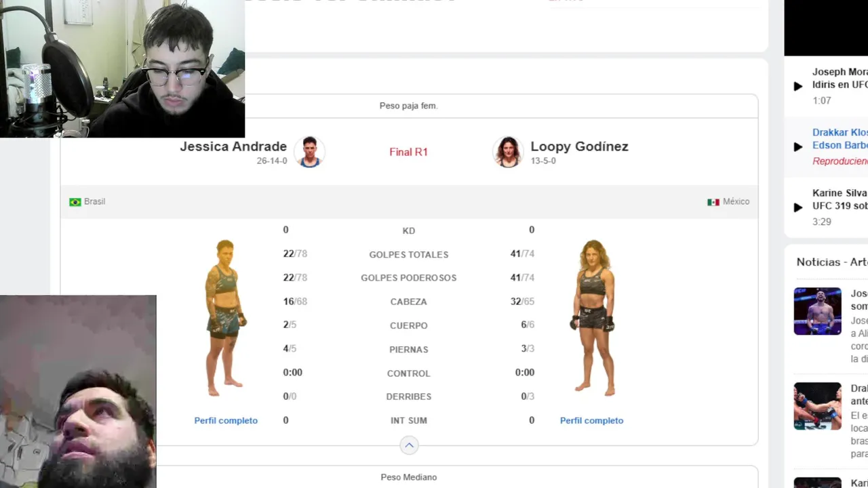Click Godínez's total strikes value 41/74
This screenshot has width=868, height=488.
pyautogui.click(x=522, y=253)
